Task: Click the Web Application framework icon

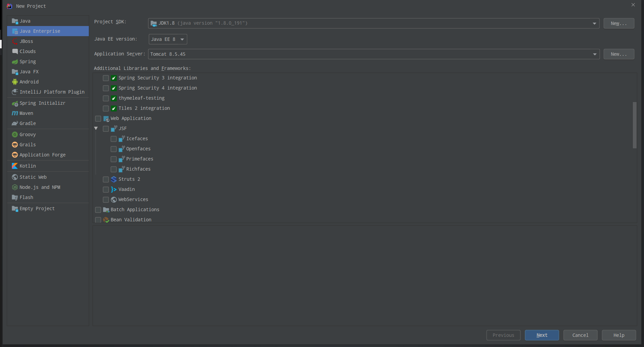Action: tap(106, 119)
